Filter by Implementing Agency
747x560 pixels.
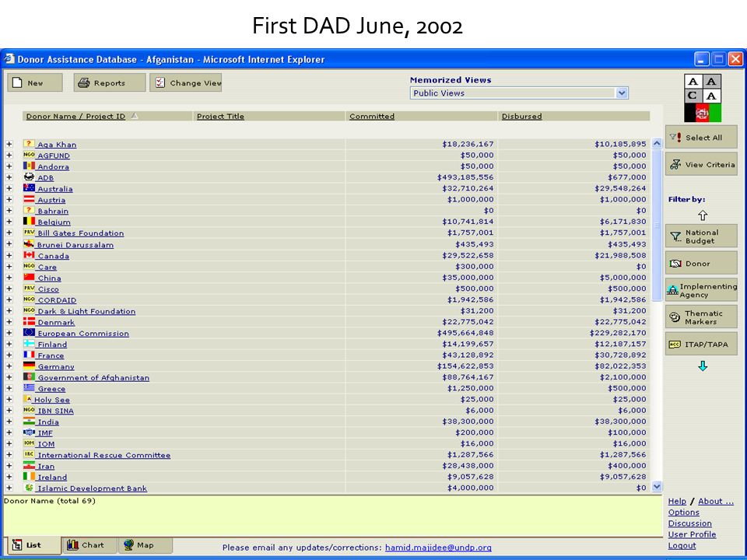click(x=701, y=290)
